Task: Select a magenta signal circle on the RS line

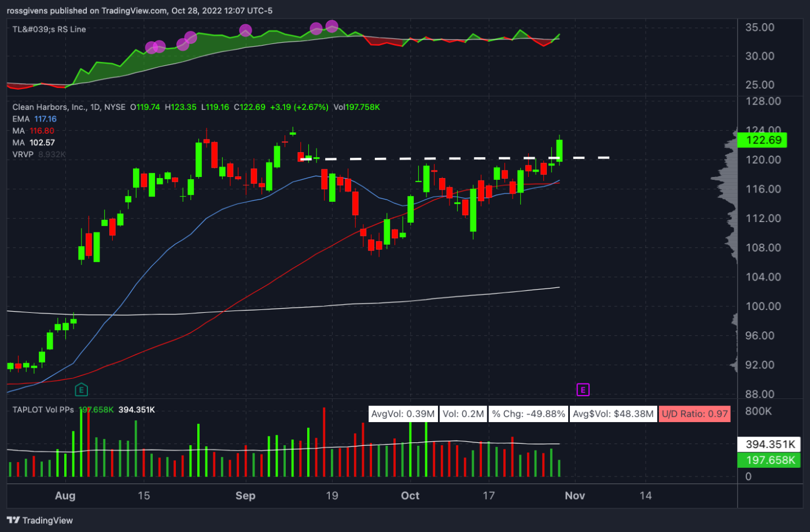Action: pyautogui.click(x=245, y=30)
